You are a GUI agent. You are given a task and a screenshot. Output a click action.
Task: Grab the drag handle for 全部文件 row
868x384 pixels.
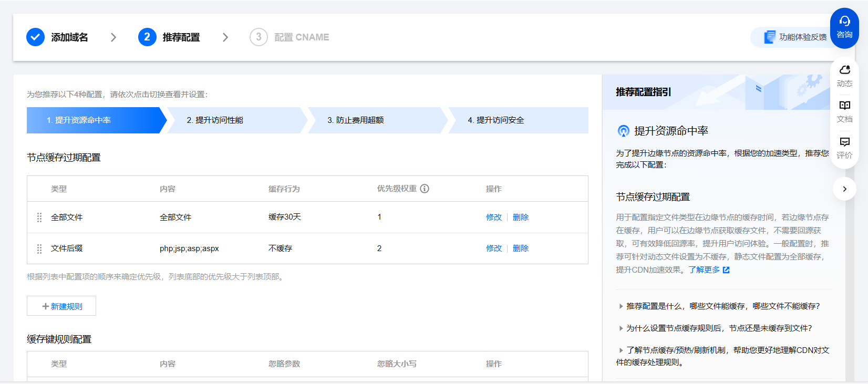click(39, 217)
